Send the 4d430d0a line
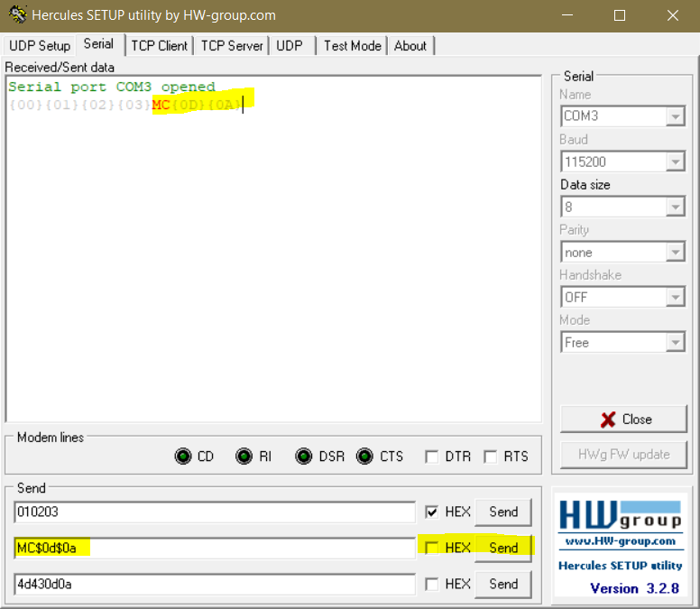Image resolution: width=700 pixels, height=609 pixels. coord(503,584)
